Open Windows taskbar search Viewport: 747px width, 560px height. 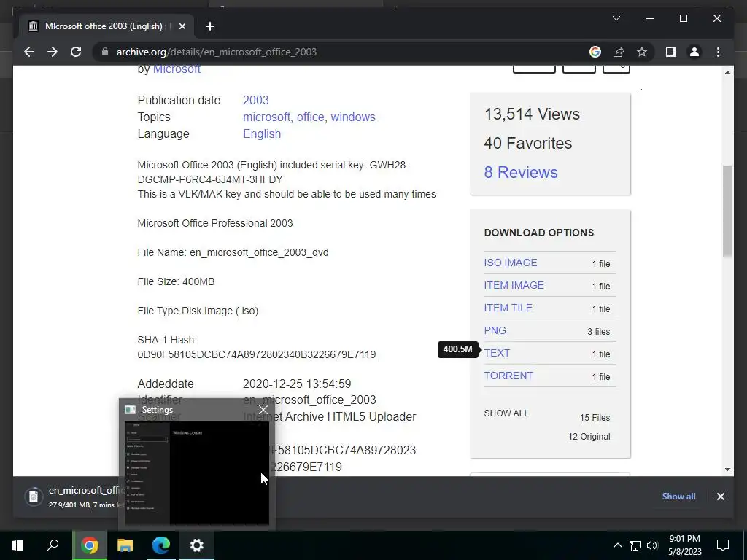coord(53,545)
